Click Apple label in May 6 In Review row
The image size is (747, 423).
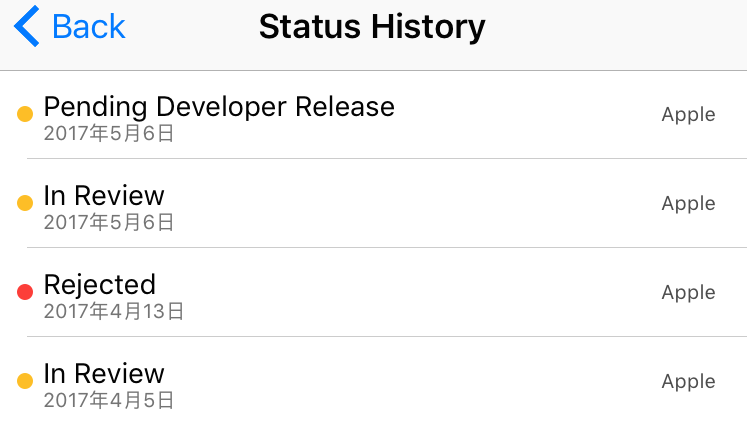point(688,203)
